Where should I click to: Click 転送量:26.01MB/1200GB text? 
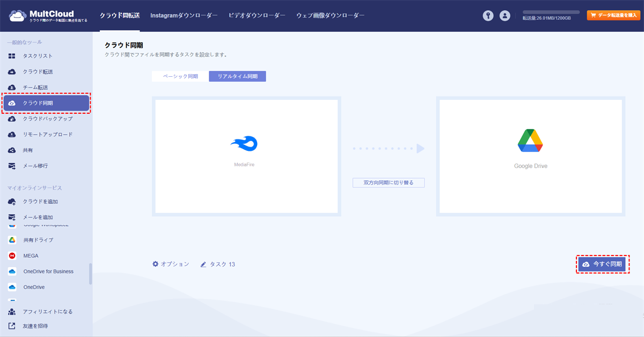[546, 18]
